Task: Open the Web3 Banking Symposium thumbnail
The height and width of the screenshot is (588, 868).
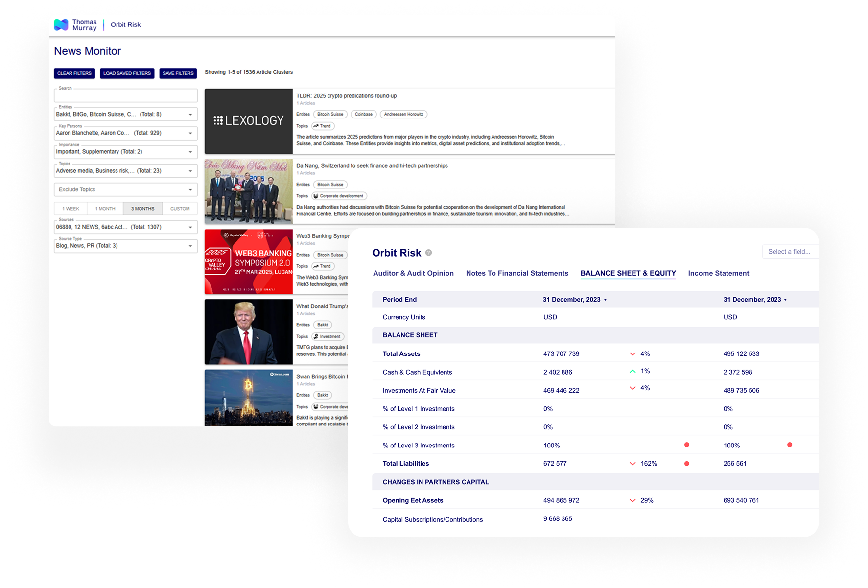Action: click(x=249, y=262)
